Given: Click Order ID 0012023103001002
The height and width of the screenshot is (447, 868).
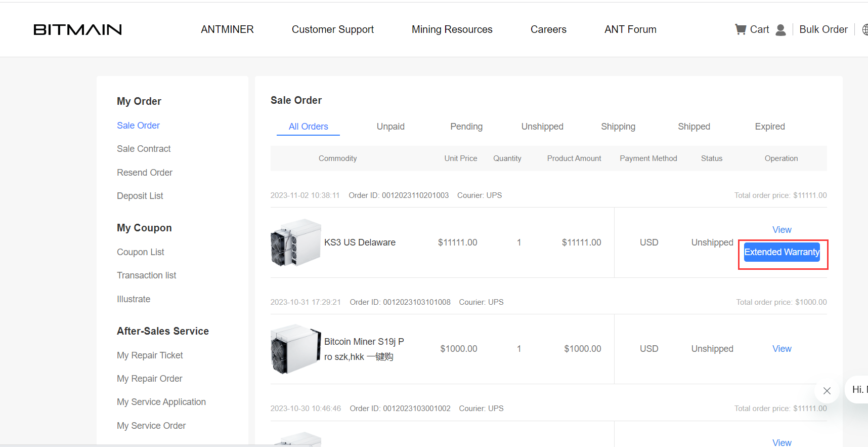Looking at the screenshot, I should (x=400, y=409).
